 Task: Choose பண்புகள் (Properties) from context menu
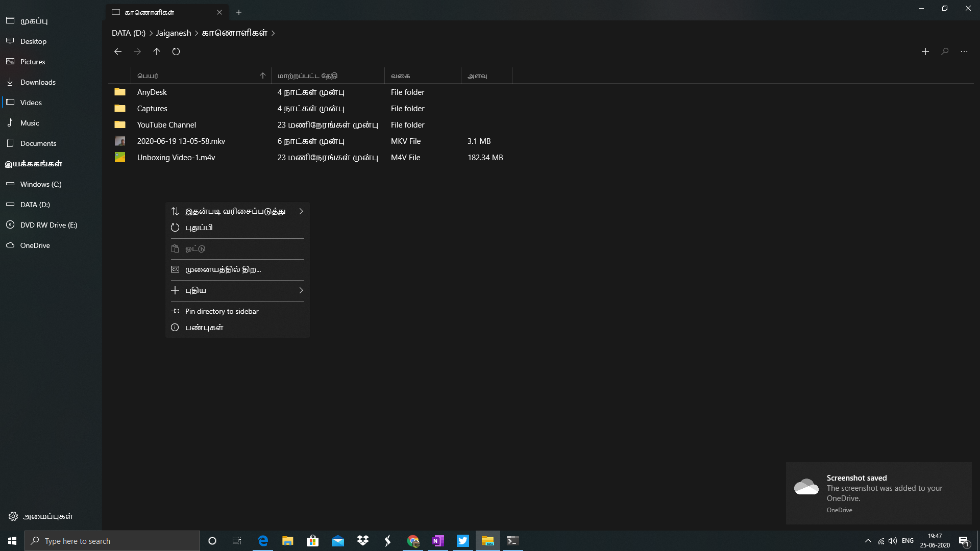tap(203, 327)
